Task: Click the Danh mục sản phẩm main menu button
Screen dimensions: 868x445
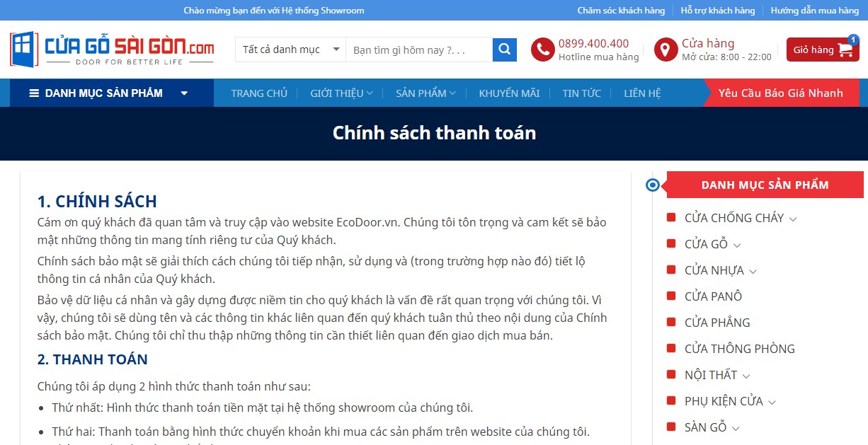Action: pyautogui.click(x=112, y=93)
